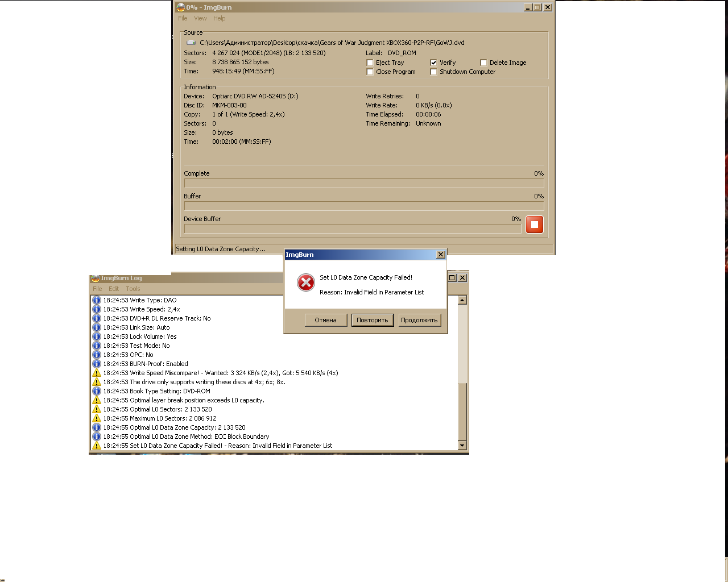Click the Disc ID value MKM-003-00

tap(230, 105)
